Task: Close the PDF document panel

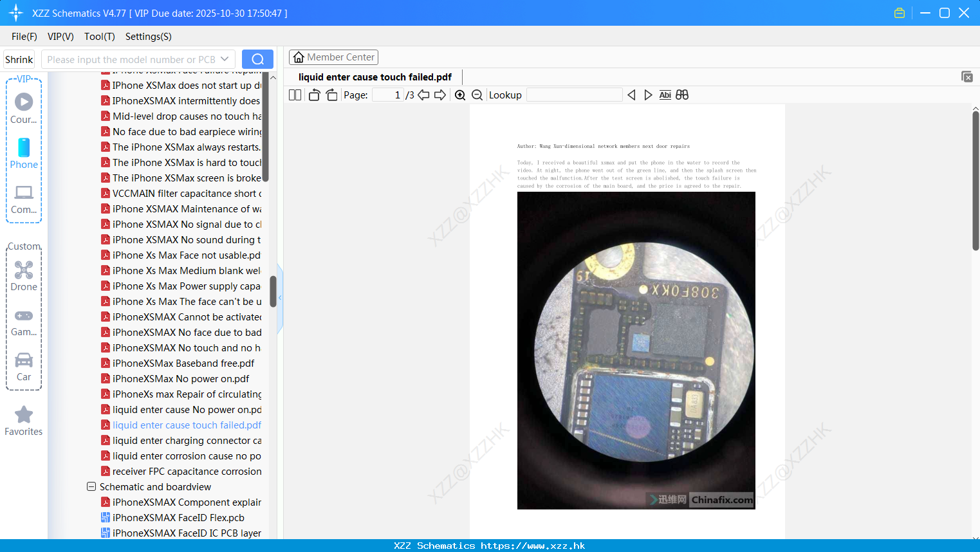Action: point(966,77)
